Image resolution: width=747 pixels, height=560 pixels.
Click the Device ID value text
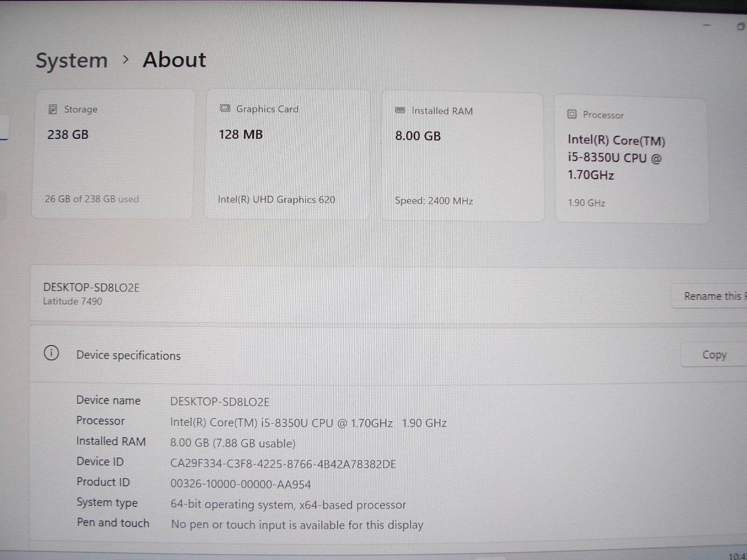tap(283, 464)
